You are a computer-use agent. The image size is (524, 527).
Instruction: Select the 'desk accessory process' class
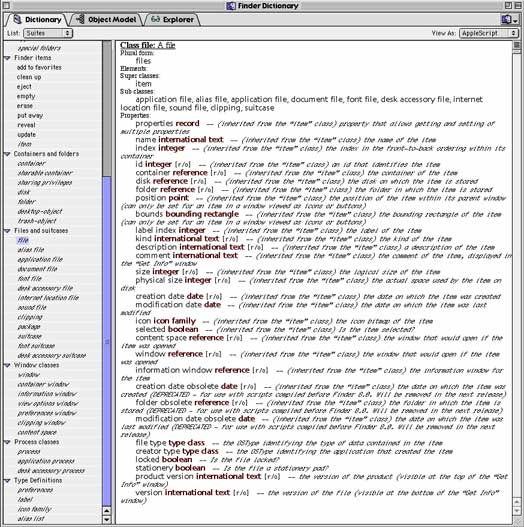pos(51,471)
